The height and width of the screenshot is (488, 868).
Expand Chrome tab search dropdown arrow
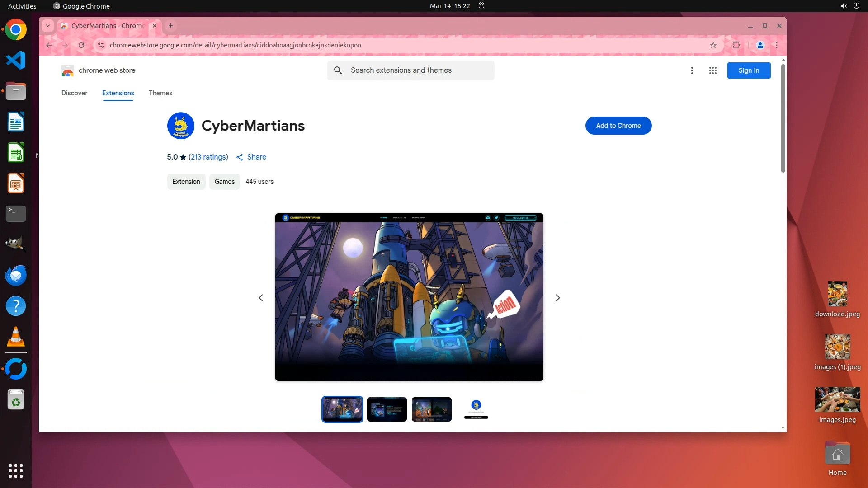[x=48, y=26]
